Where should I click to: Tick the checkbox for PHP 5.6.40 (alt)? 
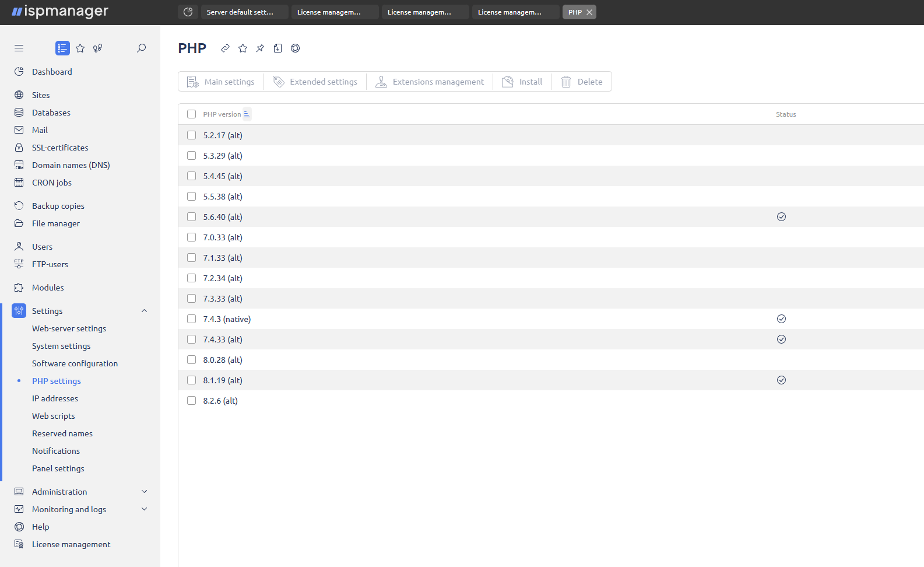(191, 216)
